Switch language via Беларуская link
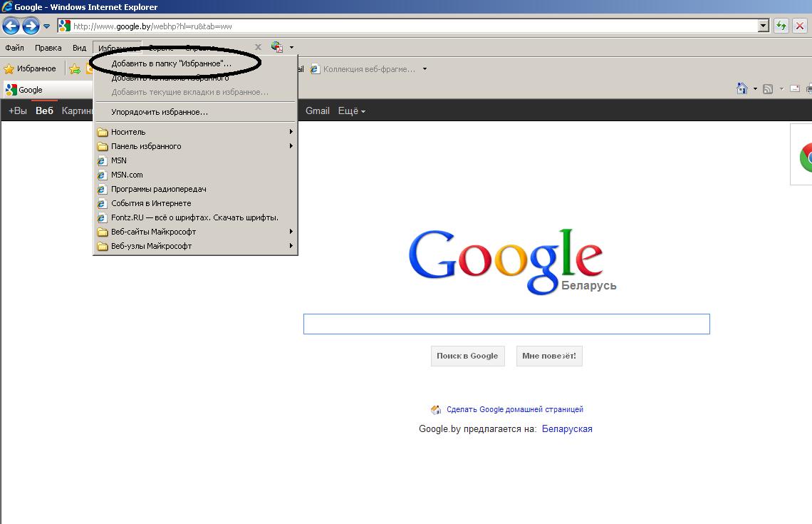Viewport: 812px width, 524px height. pyautogui.click(x=567, y=428)
